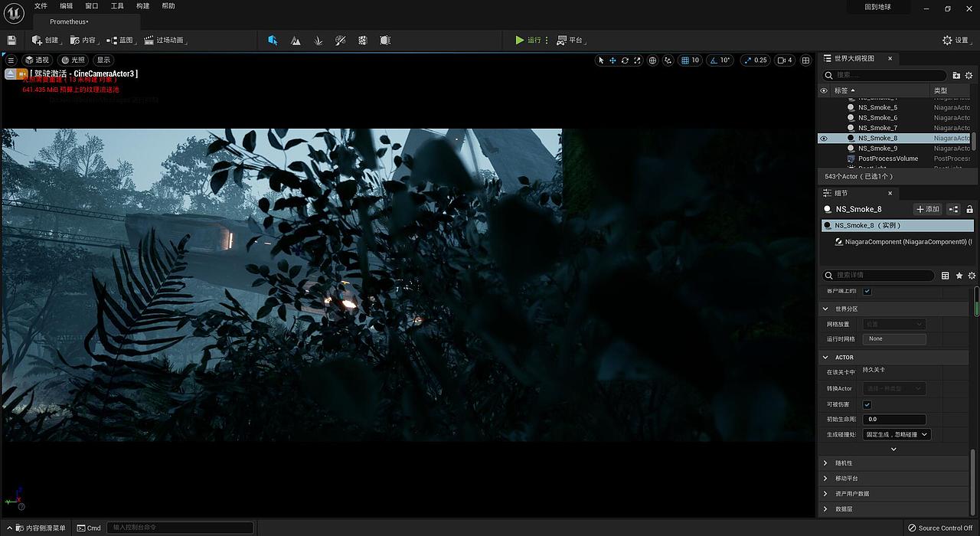Choose the Select objects cursor tool
This screenshot has width=980, height=536.
coord(601,60)
